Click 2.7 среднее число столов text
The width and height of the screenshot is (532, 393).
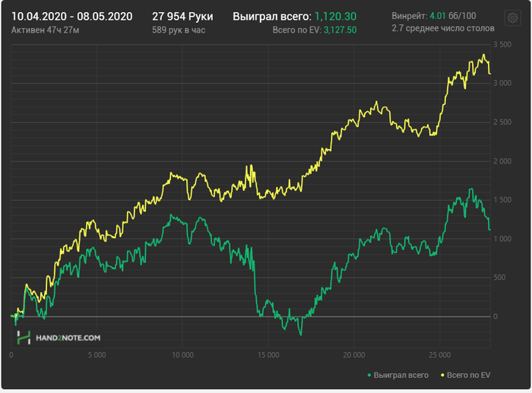tap(443, 28)
